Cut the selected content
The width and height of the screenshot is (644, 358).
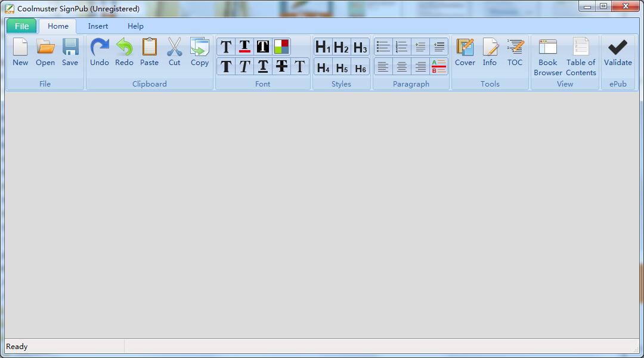click(x=175, y=52)
